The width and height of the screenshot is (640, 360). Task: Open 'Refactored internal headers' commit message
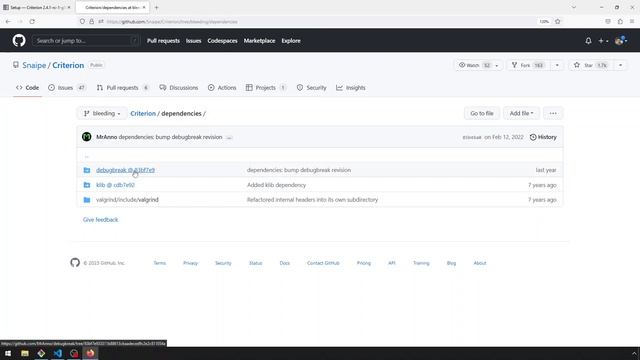click(x=312, y=200)
